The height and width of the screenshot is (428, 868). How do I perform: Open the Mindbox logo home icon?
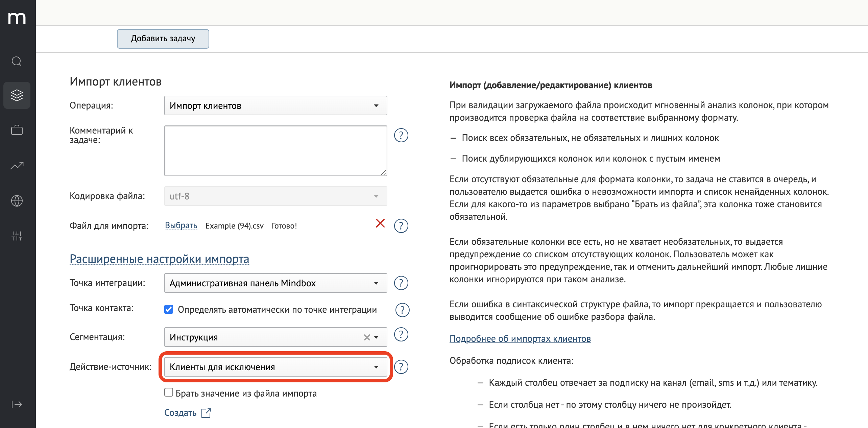pos(17,18)
